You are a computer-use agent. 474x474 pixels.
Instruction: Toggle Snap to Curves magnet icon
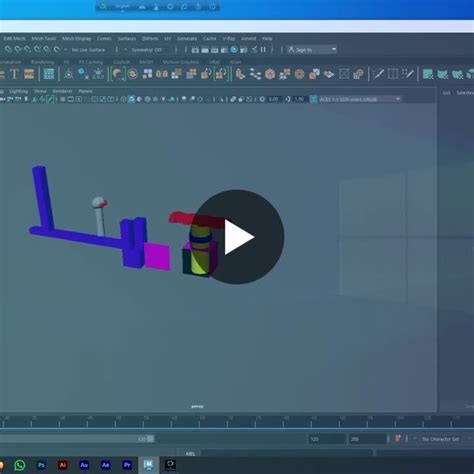18,50
